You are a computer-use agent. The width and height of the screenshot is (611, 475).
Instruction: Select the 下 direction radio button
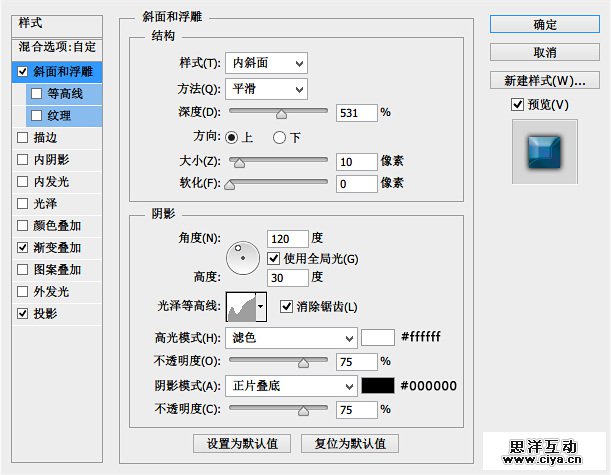[x=279, y=137]
